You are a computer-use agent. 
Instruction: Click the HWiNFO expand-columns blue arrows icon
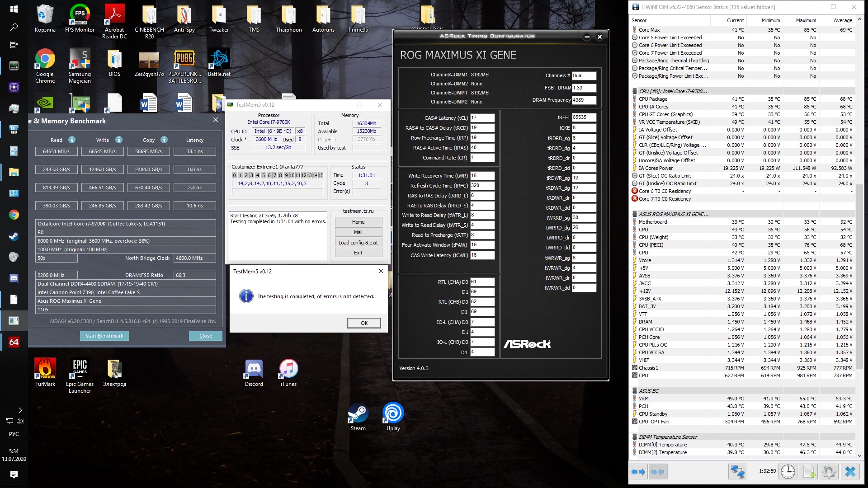coord(638,472)
